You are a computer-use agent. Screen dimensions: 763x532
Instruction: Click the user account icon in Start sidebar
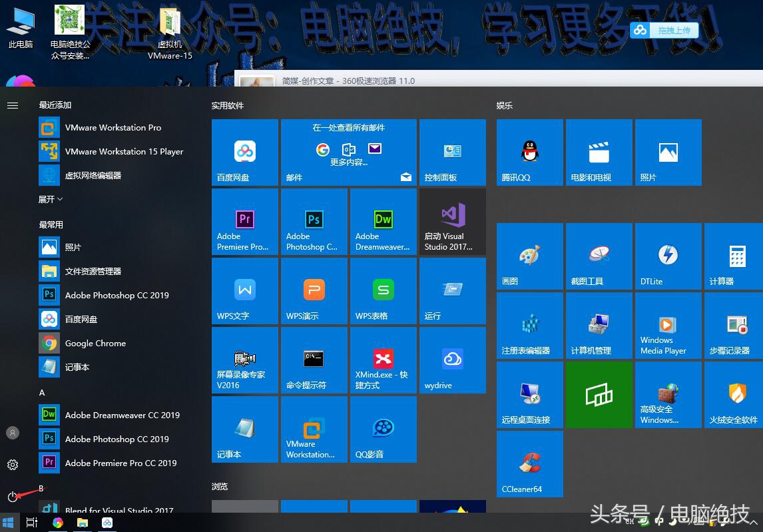tap(12, 433)
